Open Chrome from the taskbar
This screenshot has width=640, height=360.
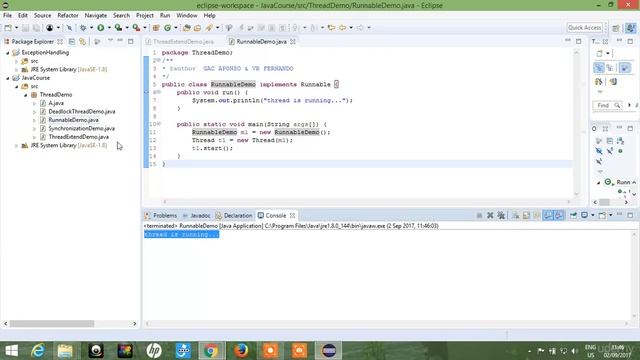pos(211,351)
